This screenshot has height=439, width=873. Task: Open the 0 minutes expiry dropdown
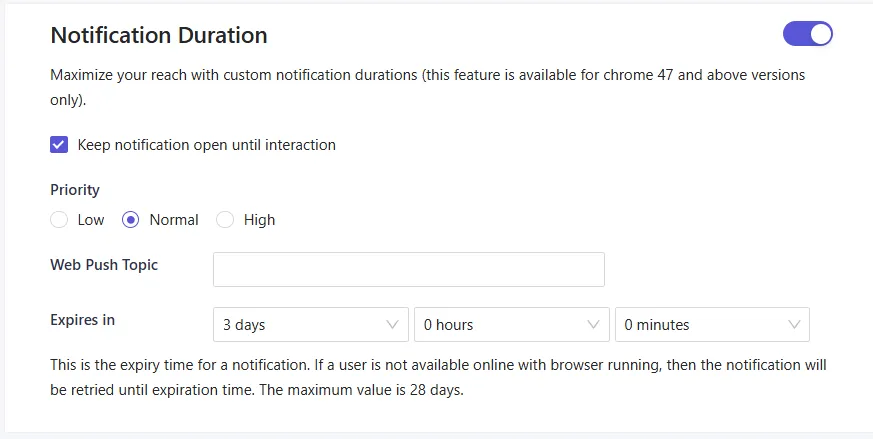point(702,325)
